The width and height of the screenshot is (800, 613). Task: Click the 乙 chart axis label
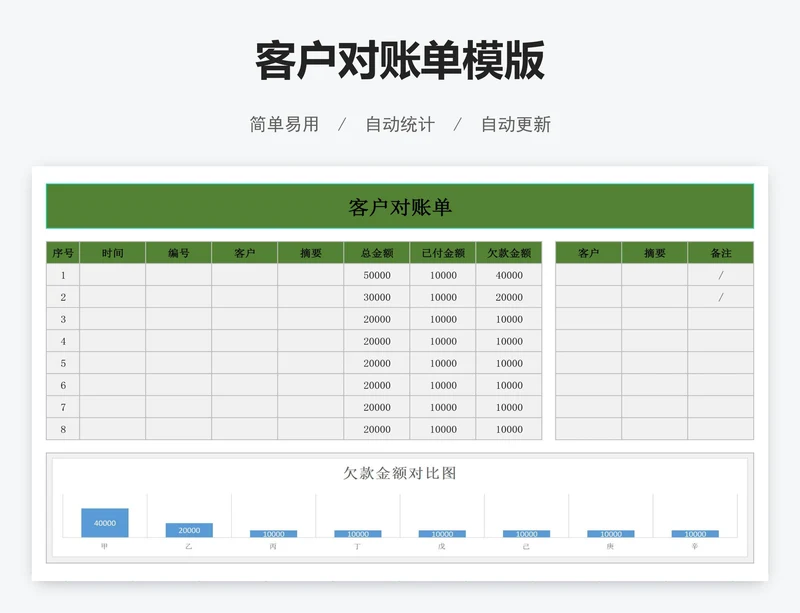click(x=189, y=546)
